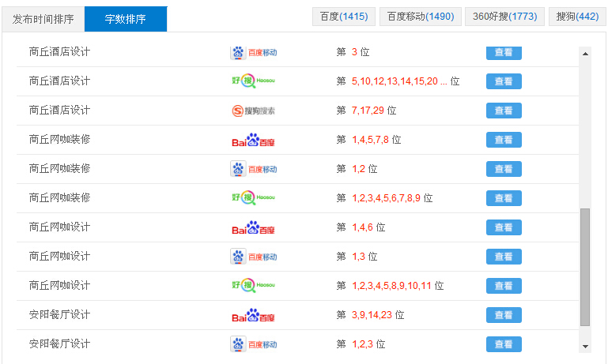
Task: Click 查看 for 商丘网咖装修 rank 1,2
Action: (x=504, y=169)
